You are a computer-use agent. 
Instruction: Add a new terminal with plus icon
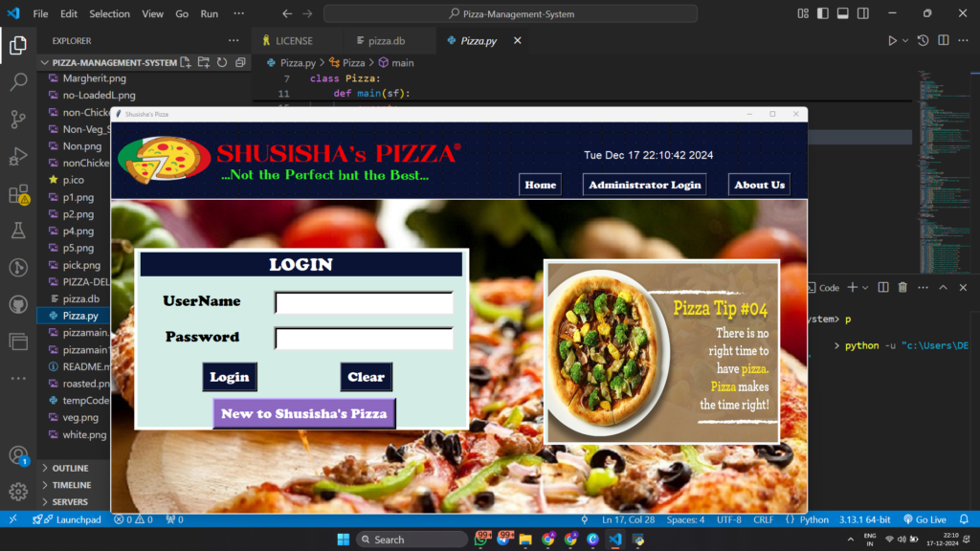point(852,287)
